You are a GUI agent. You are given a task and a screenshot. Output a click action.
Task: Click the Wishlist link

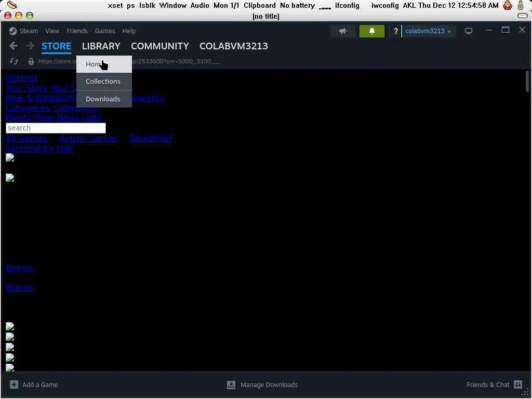click(x=22, y=78)
